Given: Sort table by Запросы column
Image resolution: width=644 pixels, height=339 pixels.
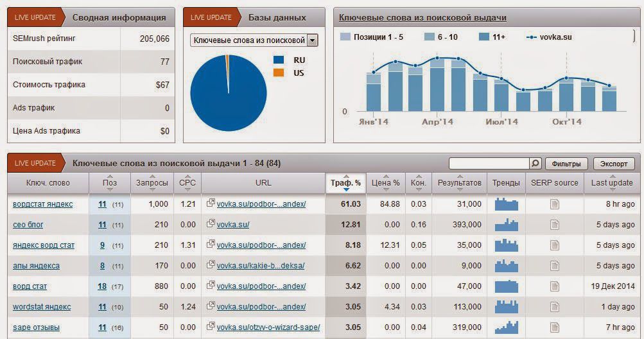Looking at the screenshot, I should [x=152, y=183].
